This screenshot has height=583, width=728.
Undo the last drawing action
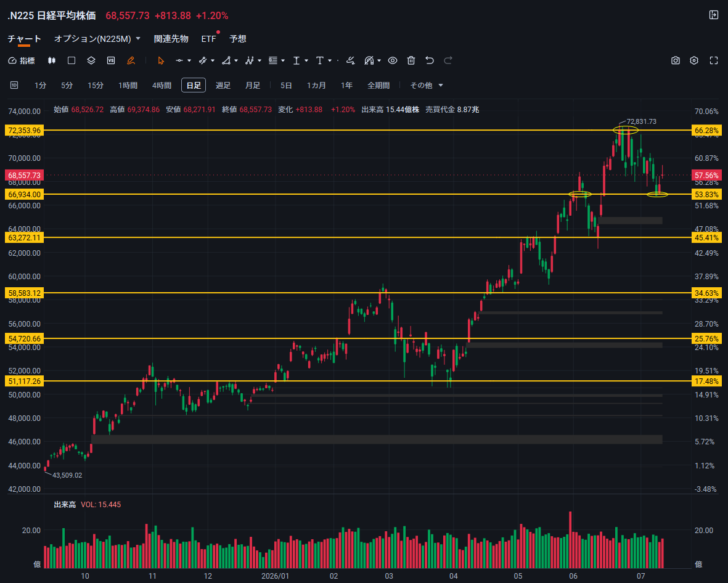[x=430, y=60]
